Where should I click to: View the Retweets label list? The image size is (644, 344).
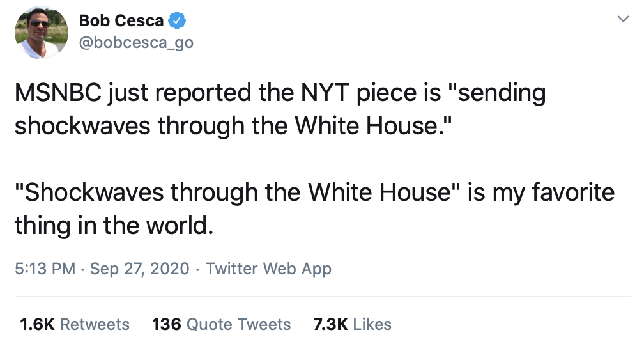tap(95, 324)
